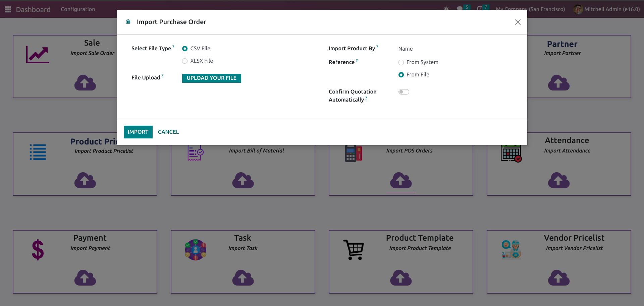Click the Vendor Pricelist upload cloud icon
644x306 pixels.
point(558,278)
